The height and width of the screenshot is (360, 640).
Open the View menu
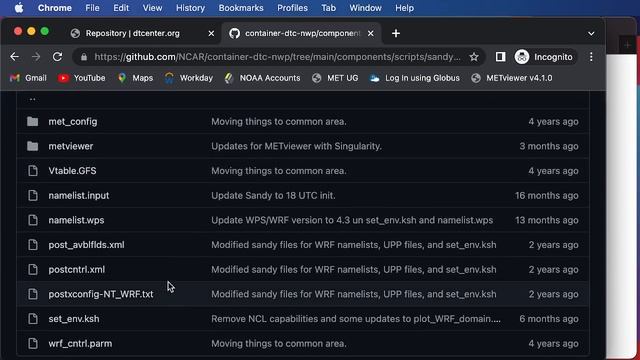[x=152, y=8]
